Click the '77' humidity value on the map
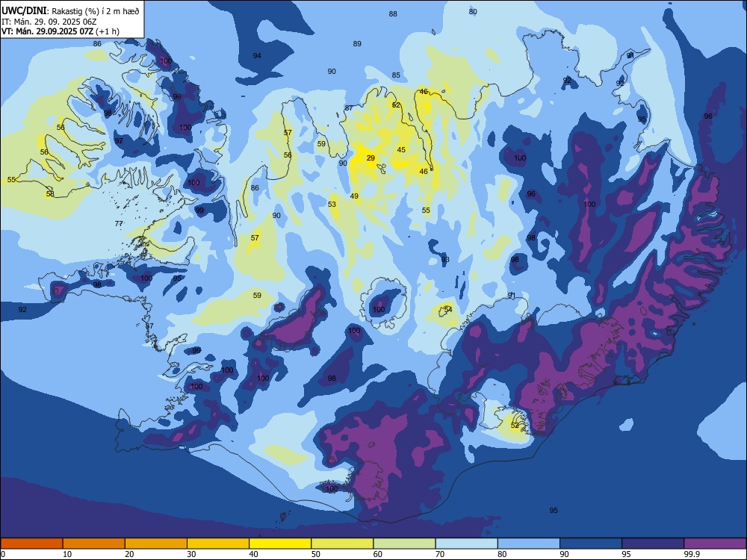 tap(119, 224)
